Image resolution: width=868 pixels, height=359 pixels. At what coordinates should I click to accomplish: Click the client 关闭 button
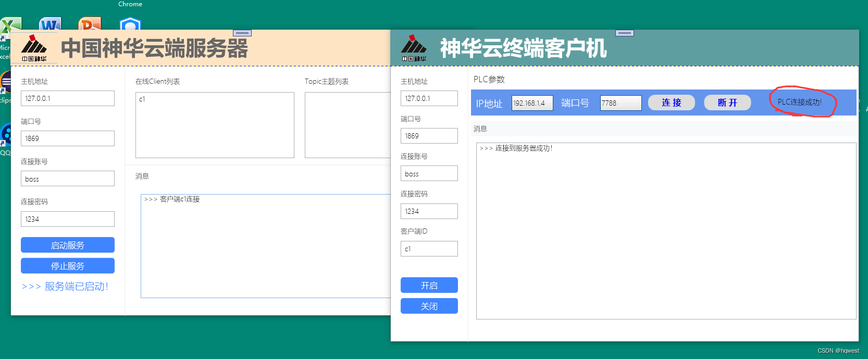click(x=429, y=306)
